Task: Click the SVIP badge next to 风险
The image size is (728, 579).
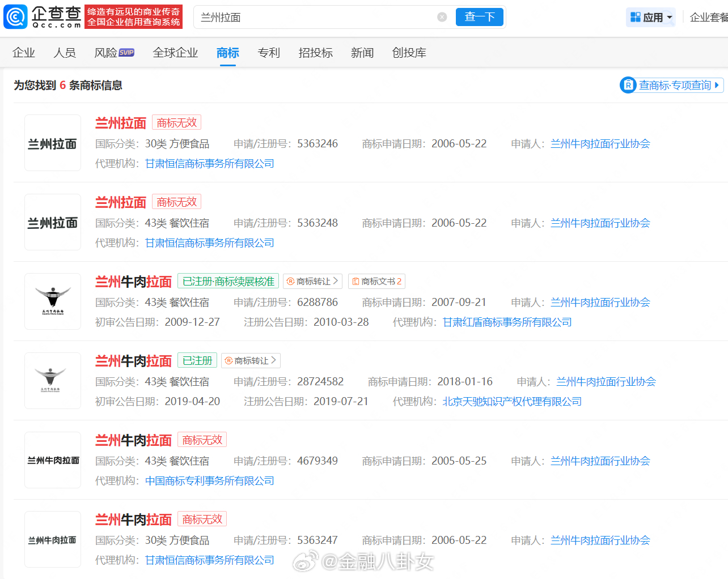Action: (x=127, y=53)
